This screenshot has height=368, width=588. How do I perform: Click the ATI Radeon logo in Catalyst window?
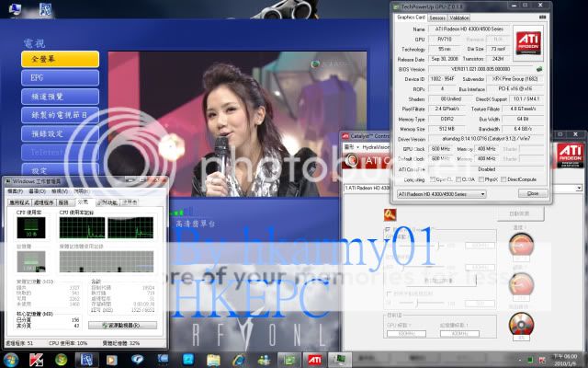[x=571, y=155]
